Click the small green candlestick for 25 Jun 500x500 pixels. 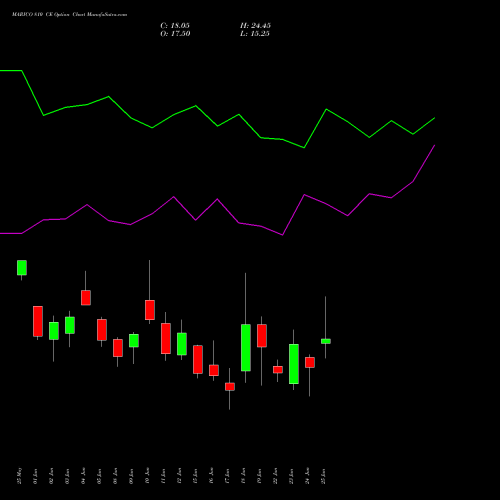[x=326, y=341]
